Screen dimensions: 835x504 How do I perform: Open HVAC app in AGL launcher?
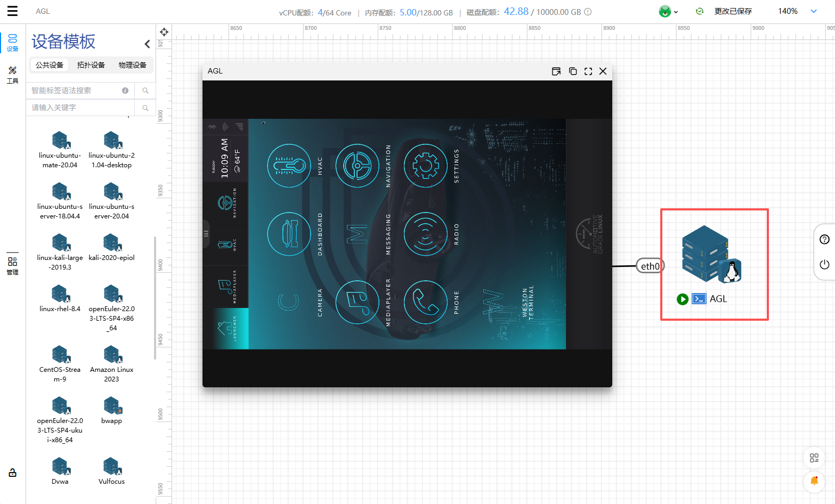point(289,166)
